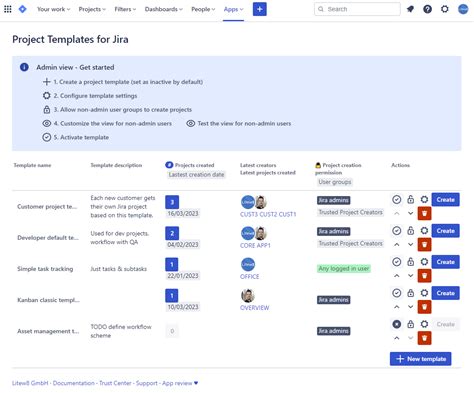474x393 pixels.
Task: Open the Documentation footer link
Action: point(74,383)
